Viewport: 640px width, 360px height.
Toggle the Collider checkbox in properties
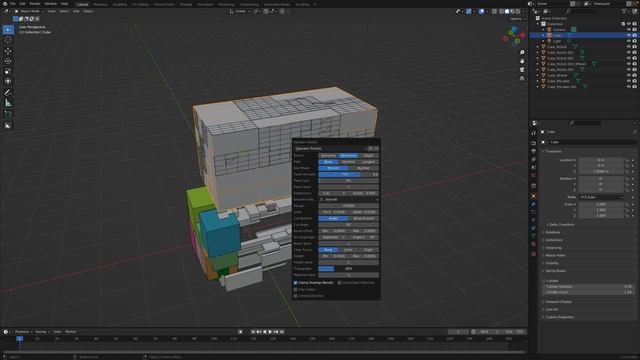(545, 281)
